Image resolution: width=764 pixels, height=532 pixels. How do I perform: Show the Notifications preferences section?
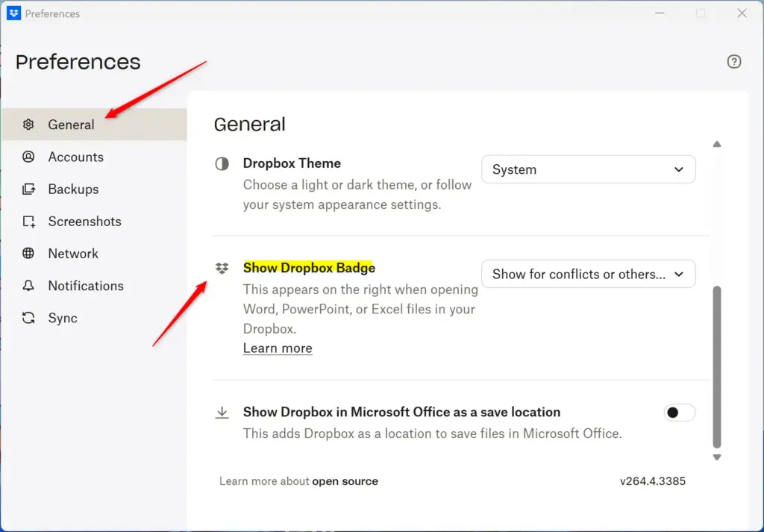click(x=93, y=286)
